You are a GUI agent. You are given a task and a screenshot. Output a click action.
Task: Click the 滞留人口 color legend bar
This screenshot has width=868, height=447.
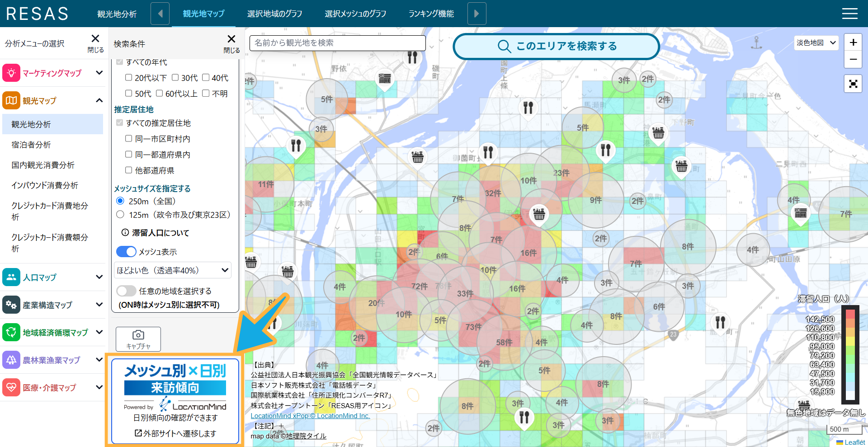coord(850,355)
